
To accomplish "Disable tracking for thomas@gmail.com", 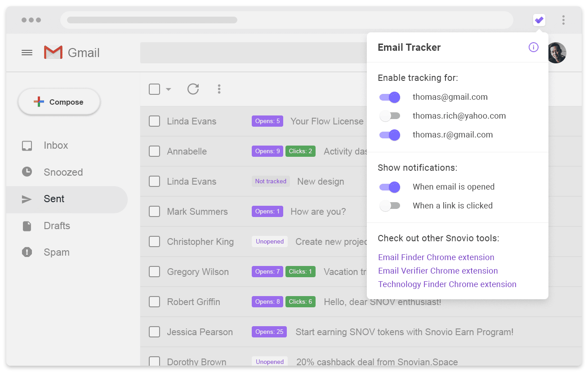I will point(390,97).
